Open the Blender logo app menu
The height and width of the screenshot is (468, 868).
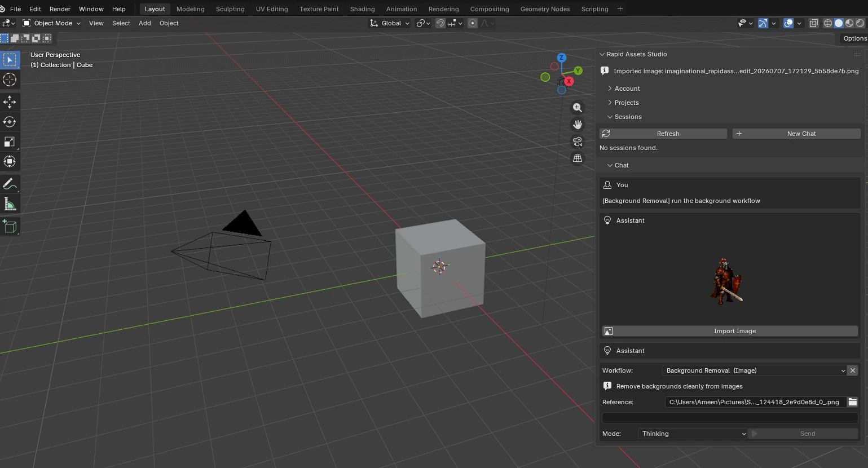pyautogui.click(x=3, y=9)
